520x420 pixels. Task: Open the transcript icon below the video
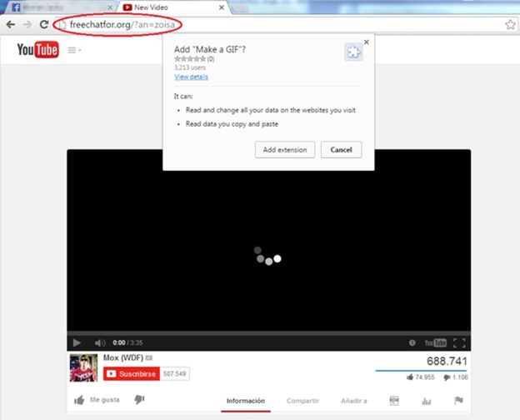(394, 401)
